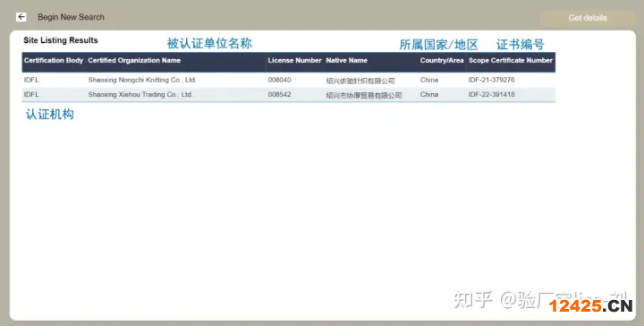Click native name 绍兴依驰针织有限公司
644x326 pixels.
pos(360,81)
